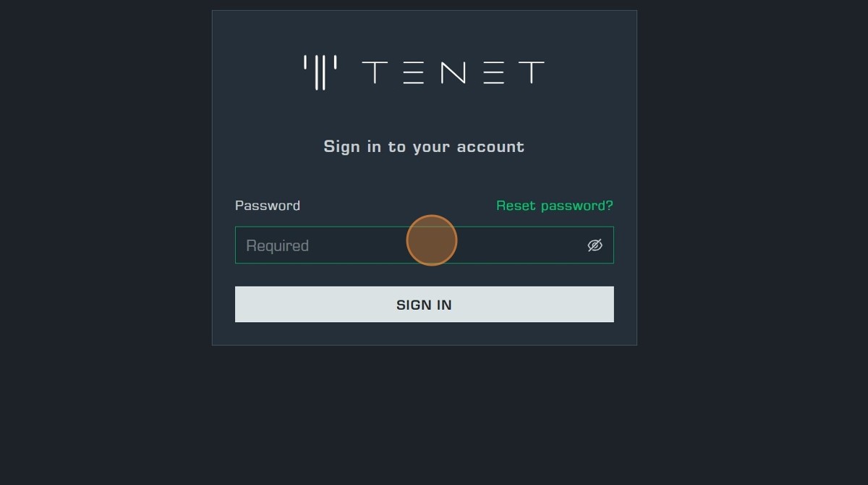Click the word Reset in the green link

pos(516,206)
